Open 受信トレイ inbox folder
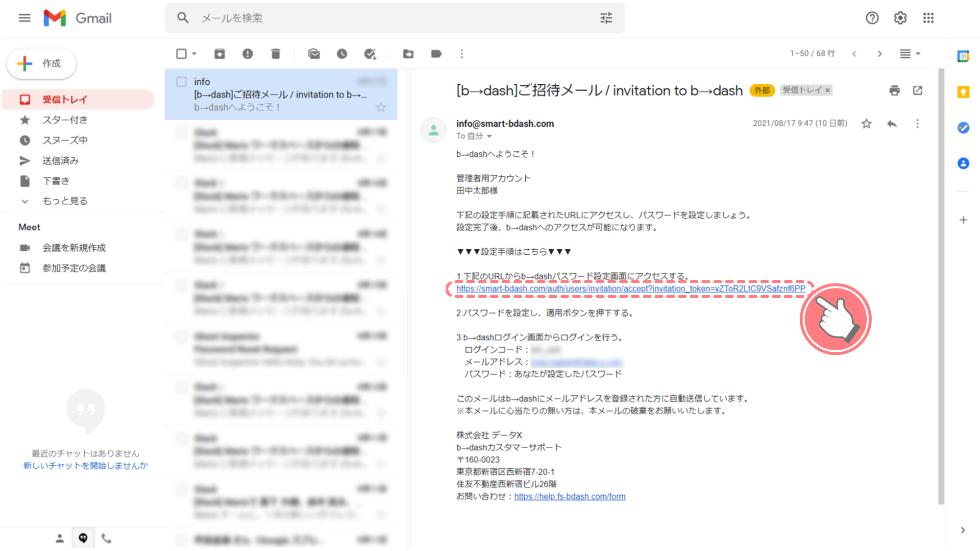The width and height of the screenshot is (980, 551). pyautogui.click(x=78, y=100)
